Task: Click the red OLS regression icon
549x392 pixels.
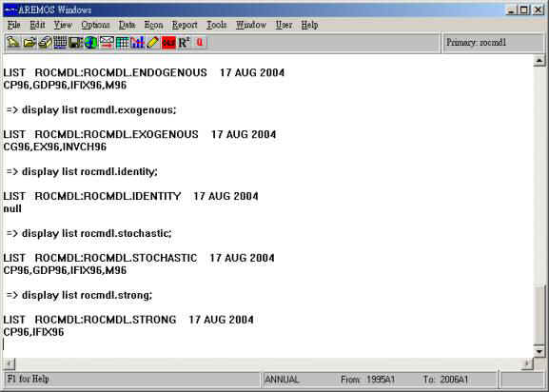Action: (168, 43)
